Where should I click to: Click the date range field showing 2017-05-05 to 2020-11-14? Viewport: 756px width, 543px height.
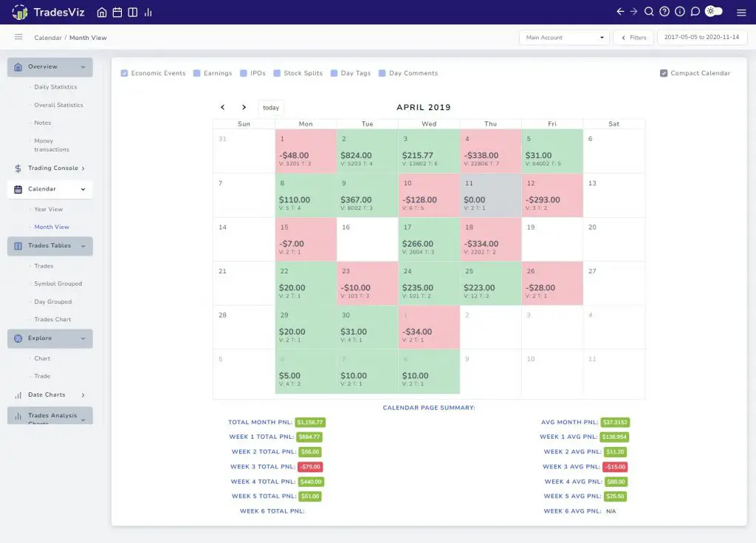point(701,37)
